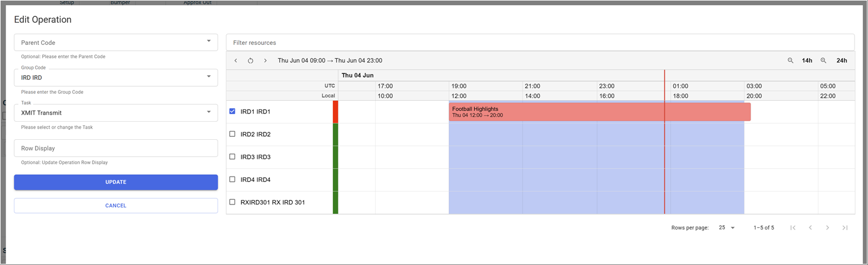The width and height of the screenshot is (868, 265).
Task: Set timeline view to 14h
Action: tap(807, 61)
